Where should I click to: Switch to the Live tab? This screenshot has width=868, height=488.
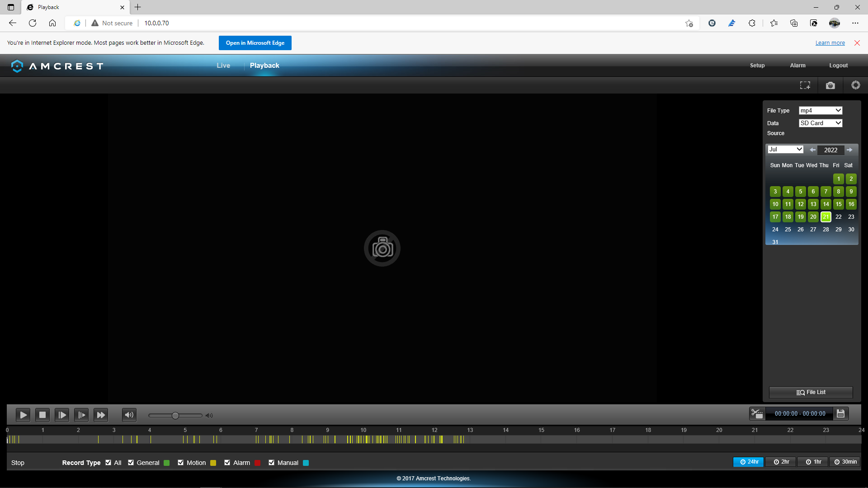223,66
